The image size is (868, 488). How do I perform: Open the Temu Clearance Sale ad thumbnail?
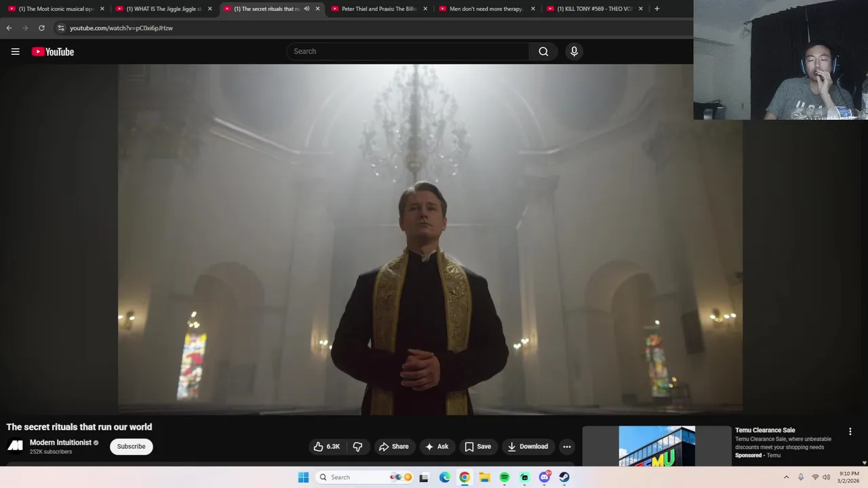656,446
